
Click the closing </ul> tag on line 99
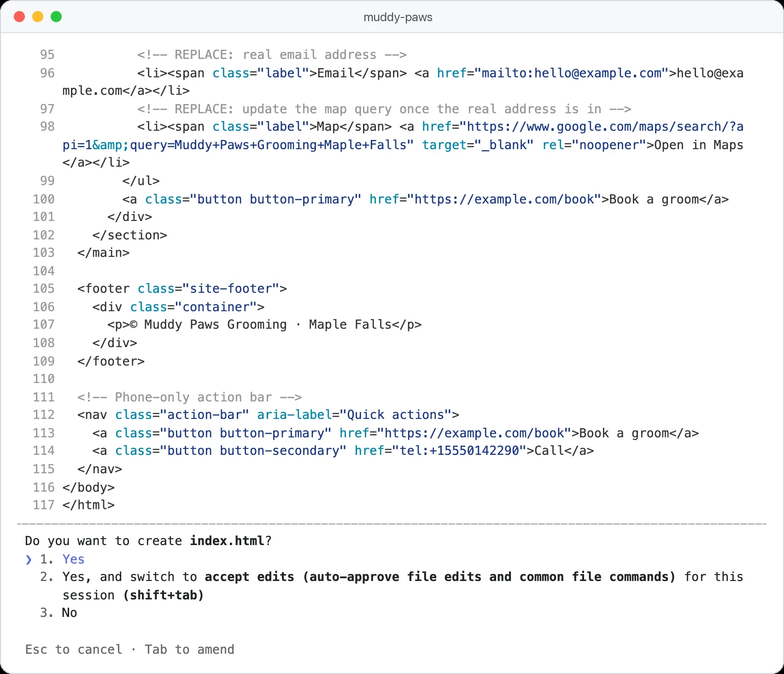[x=141, y=181]
